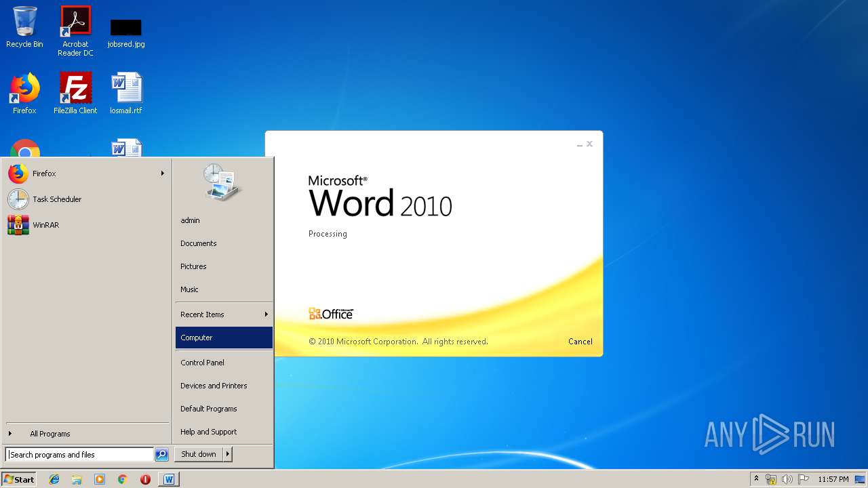Open Music from Start menu
868x488 pixels.
click(224, 289)
